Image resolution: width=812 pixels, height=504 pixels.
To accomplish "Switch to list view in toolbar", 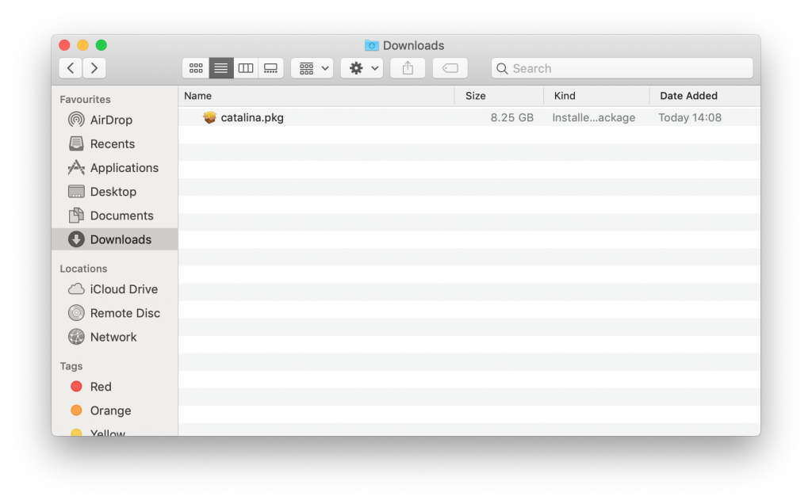I will pos(221,68).
